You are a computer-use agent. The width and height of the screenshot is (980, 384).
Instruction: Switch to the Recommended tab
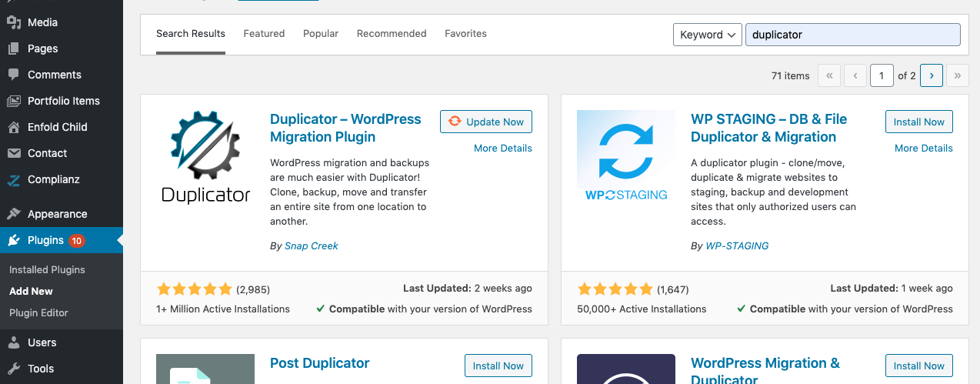click(x=392, y=34)
